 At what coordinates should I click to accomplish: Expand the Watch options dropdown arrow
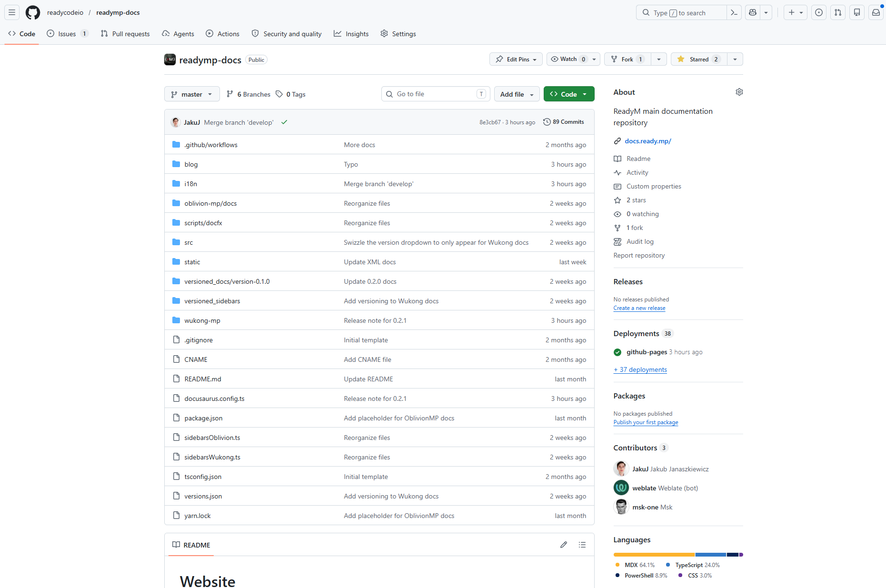595,59
